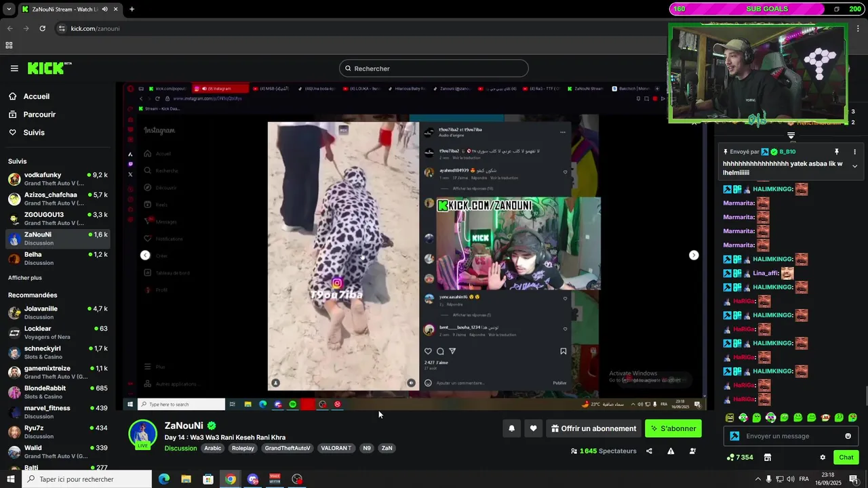Select the Arabic tag
This screenshot has height=488, width=868.
213,448
